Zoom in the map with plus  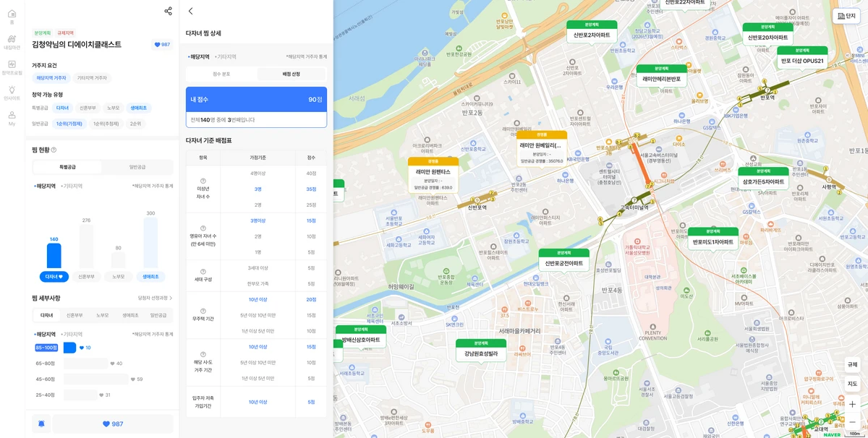tap(852, 404)
